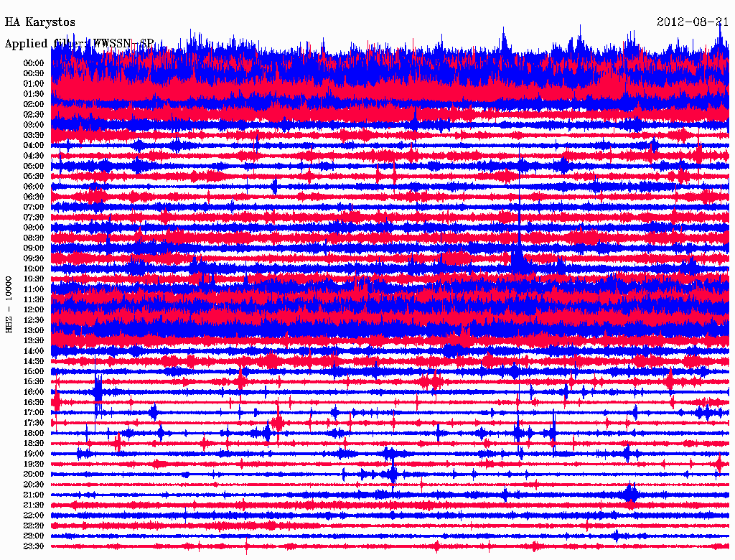735x560 pixels.
Task: Select the 15:00 time label
Action: 33,371
